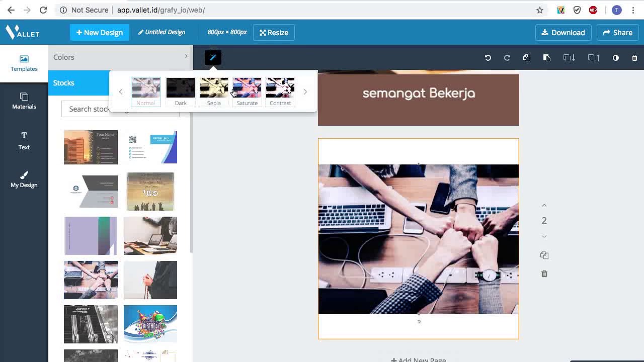This screenshot has width=644, height=362.
Task: Click the Download button
Action: click(563, 33)
